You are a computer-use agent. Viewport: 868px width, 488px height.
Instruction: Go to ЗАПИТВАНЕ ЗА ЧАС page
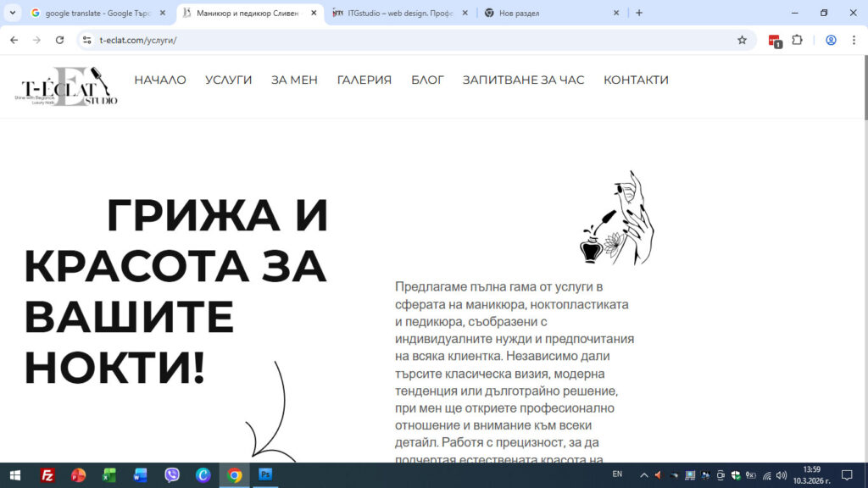523,80
